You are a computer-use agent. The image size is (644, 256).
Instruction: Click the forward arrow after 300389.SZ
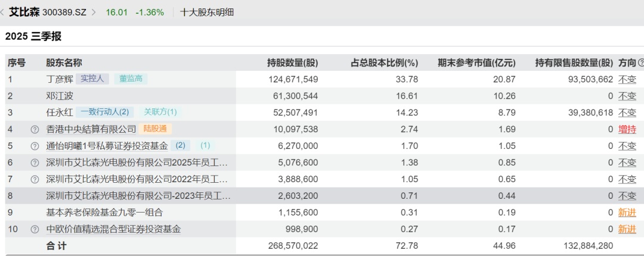coord(94,12)
